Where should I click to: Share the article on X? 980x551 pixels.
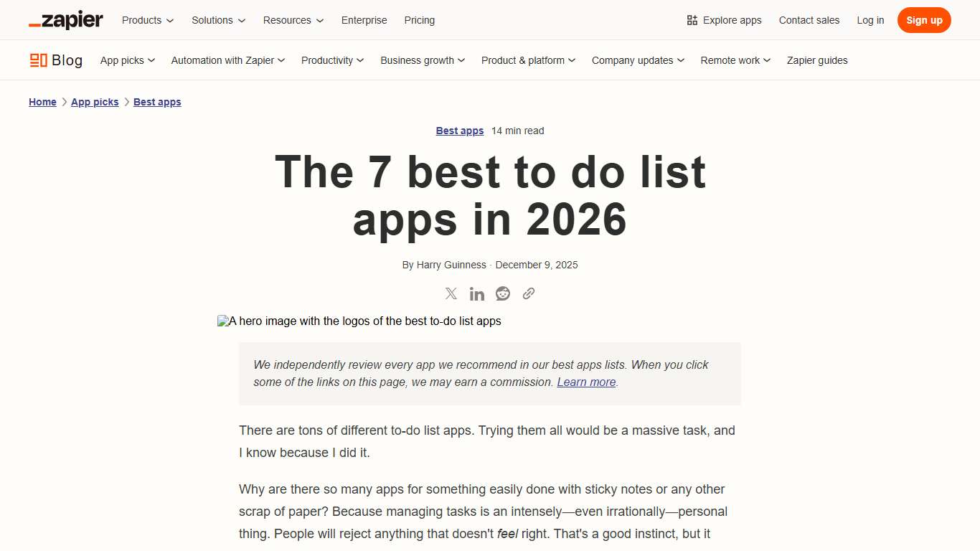(x=451, y=293)
